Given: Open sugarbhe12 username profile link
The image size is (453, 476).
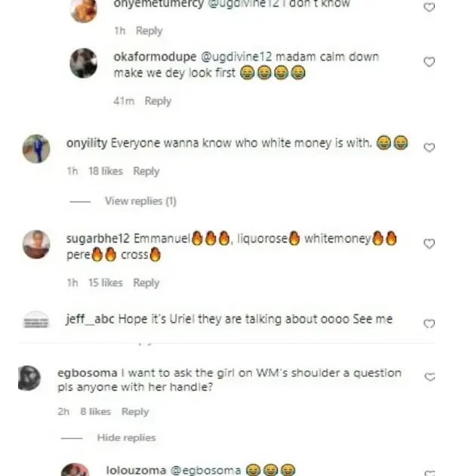Looking at the screenshot, I should (97, 239).
